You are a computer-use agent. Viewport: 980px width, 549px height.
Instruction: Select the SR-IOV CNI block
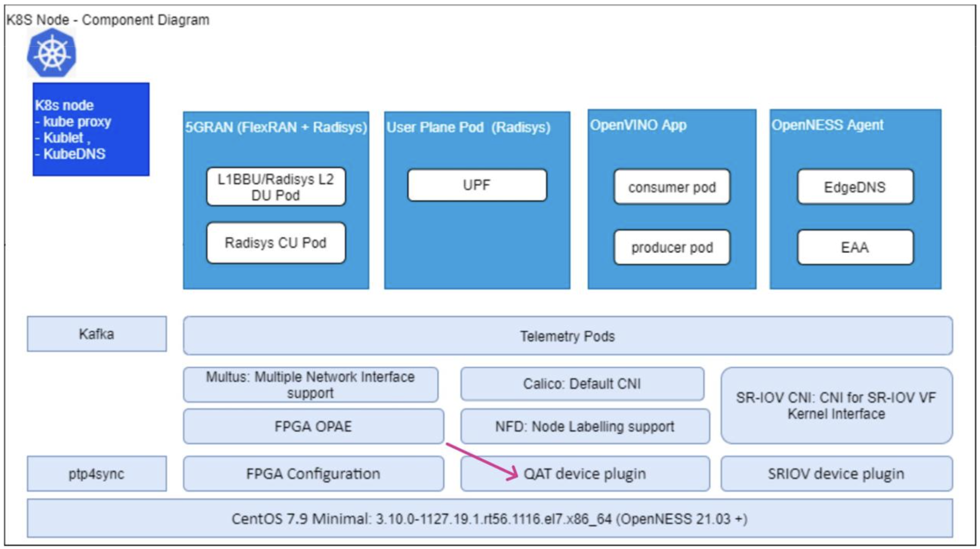tap(836, 405)
